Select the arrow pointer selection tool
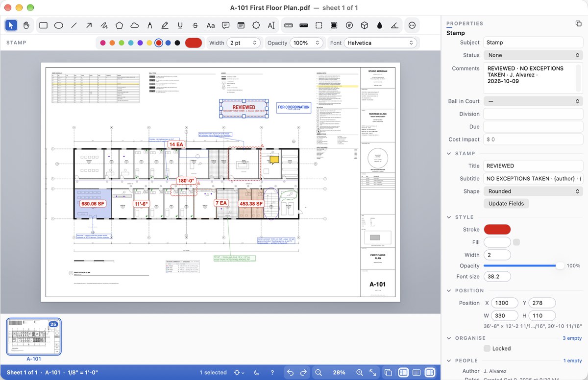Screen dimensions: 588x380 pos(12,25)
